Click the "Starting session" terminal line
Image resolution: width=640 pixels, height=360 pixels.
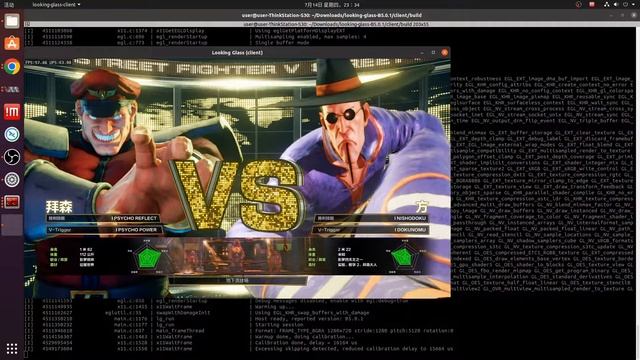[x=279, y=325]
